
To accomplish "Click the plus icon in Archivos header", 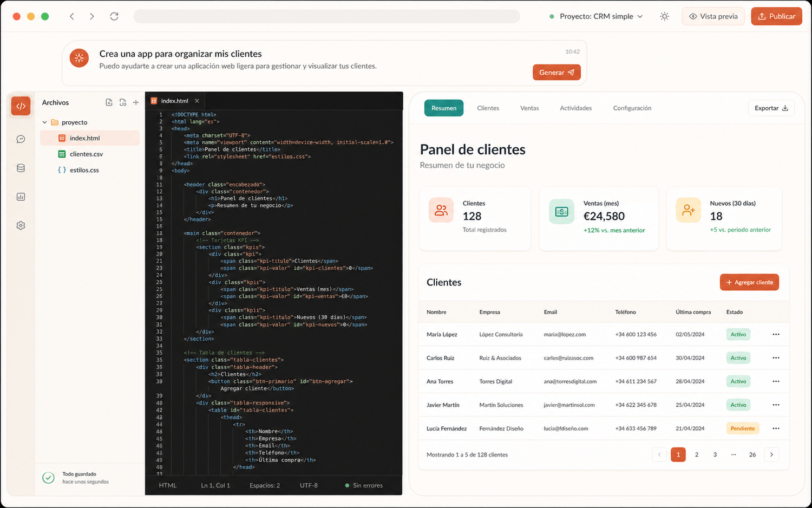I will pyautogui.click(x=136, y=102).
